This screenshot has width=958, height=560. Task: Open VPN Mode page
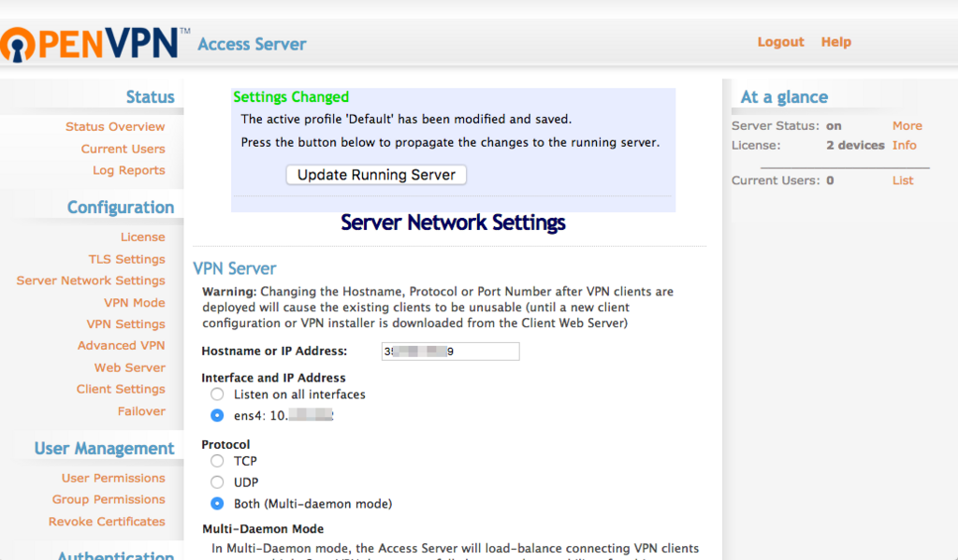[135, 302]
